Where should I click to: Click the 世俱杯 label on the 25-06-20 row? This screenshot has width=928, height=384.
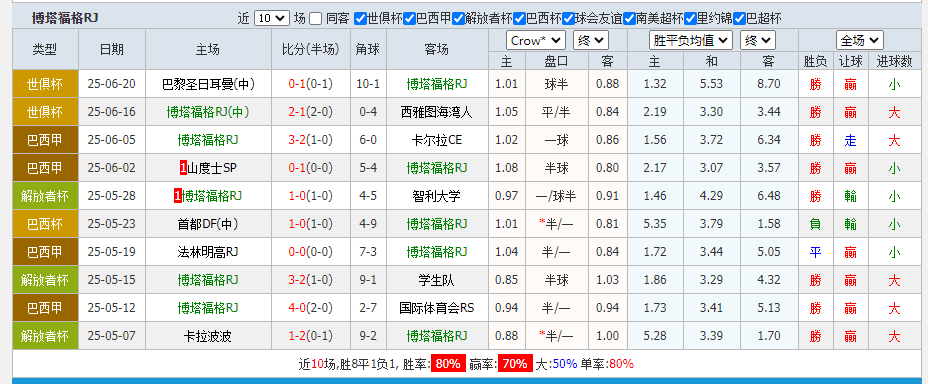(x=45, y=84)
